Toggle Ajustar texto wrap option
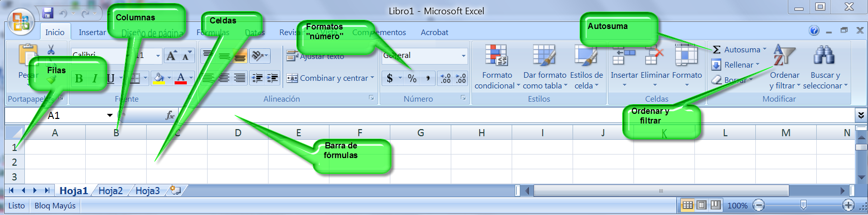Image resolution: width=868 pixels, height=215 pixels. [x=315, y=56]
